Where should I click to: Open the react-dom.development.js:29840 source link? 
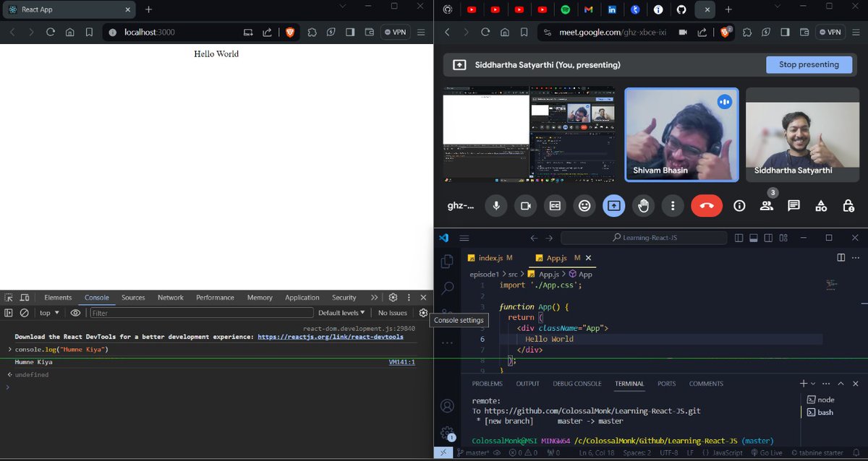[x=359, y=328]
